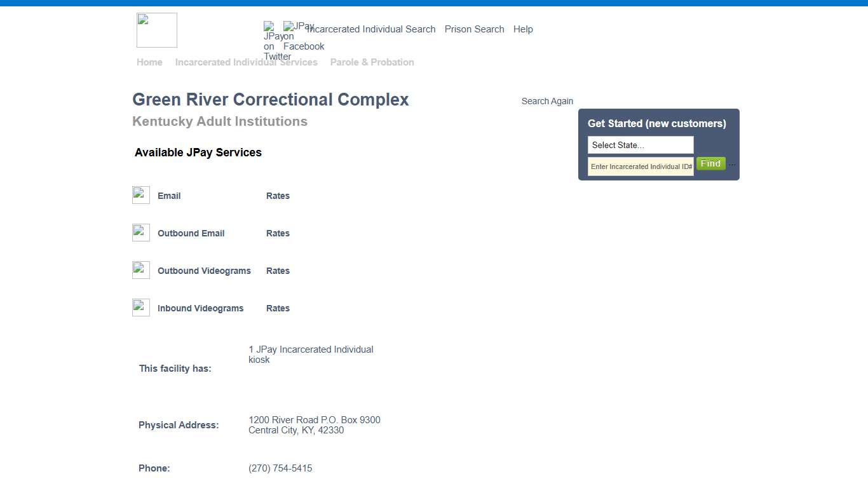Image resolution: width=868 pixels, height=488 pixels.
Task: Open the Incarcerated Individual Services menu
Action: pyautogui.click(x=247, y=62)
